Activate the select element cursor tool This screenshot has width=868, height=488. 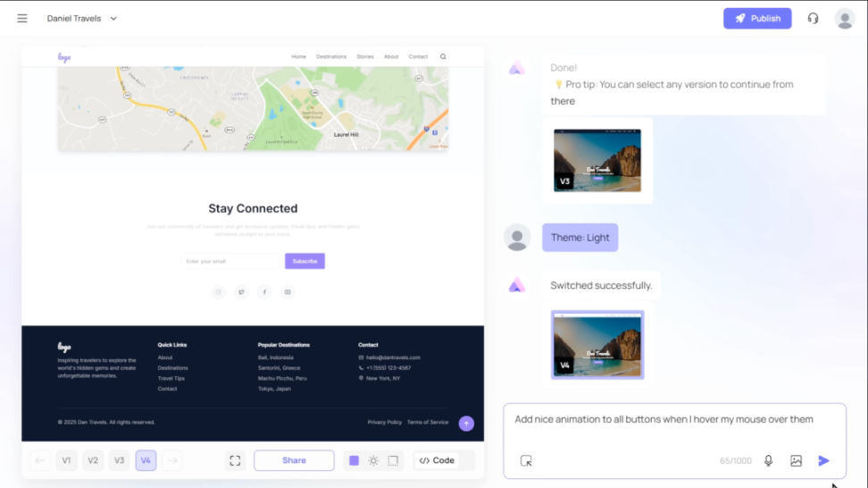click(526, 460)
